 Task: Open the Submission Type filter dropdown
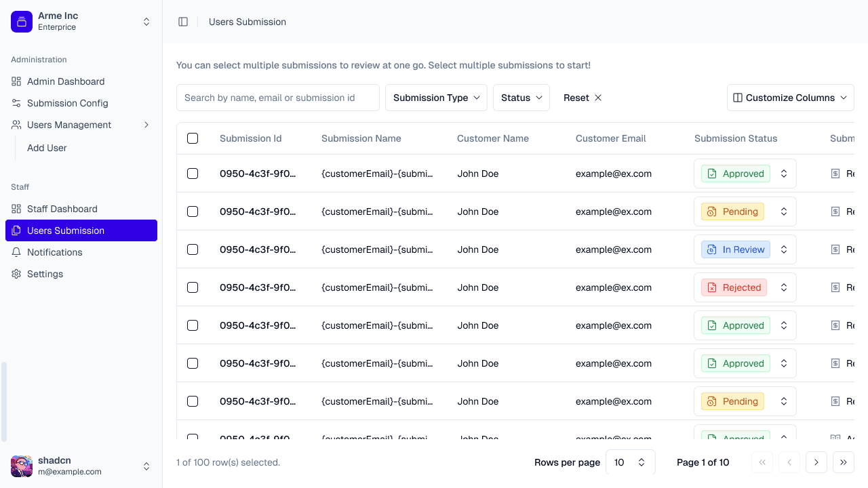point(436,98)
